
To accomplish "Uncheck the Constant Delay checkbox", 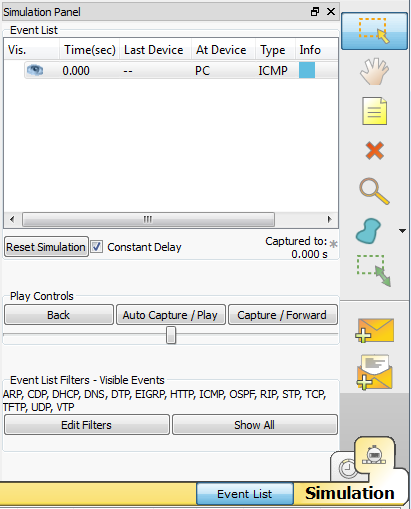I will 97,247.
